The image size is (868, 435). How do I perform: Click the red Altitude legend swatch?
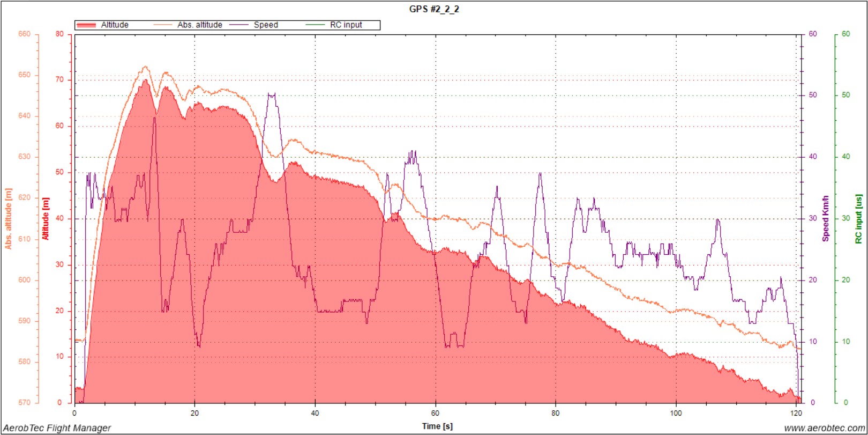point(86,25)
